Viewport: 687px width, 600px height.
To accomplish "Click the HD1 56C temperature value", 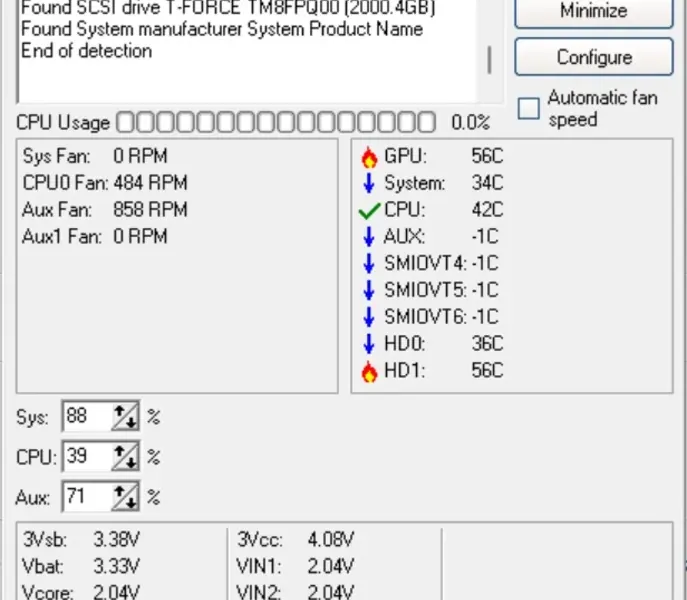I will (x=487, y=370).
